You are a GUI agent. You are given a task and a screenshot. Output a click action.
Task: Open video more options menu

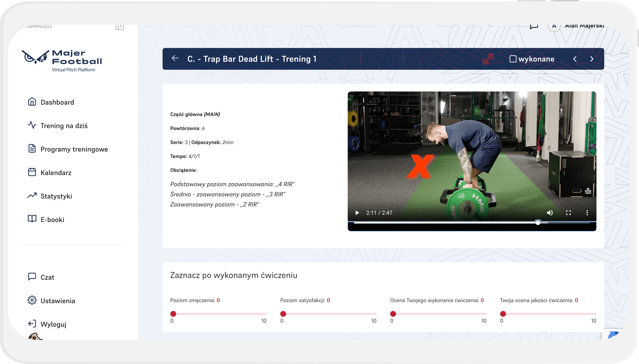click(x=587, y=213)
